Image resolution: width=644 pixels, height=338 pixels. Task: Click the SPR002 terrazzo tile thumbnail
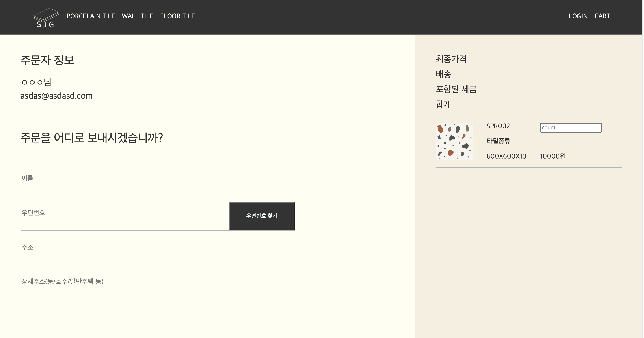point(454,142)
